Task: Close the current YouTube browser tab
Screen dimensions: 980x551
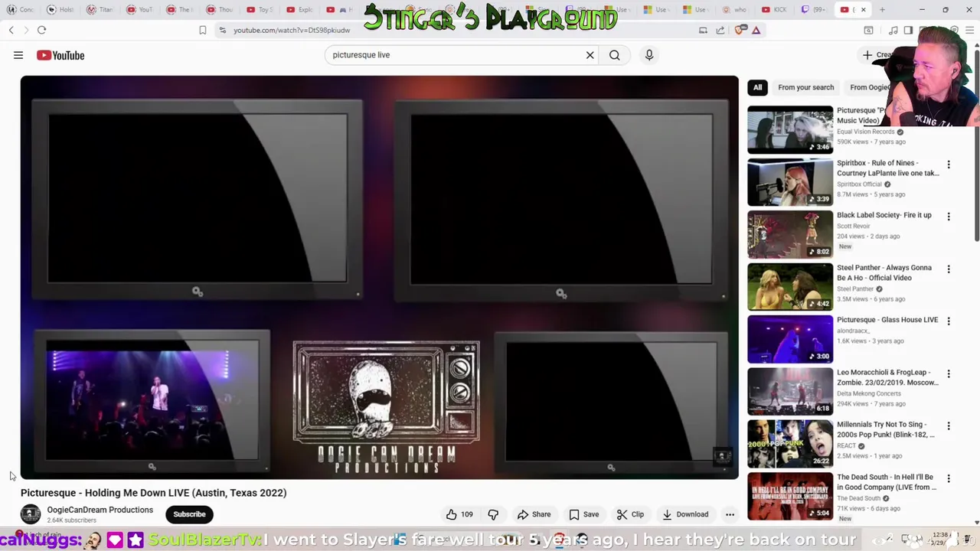Action: (x=863, y=10)
